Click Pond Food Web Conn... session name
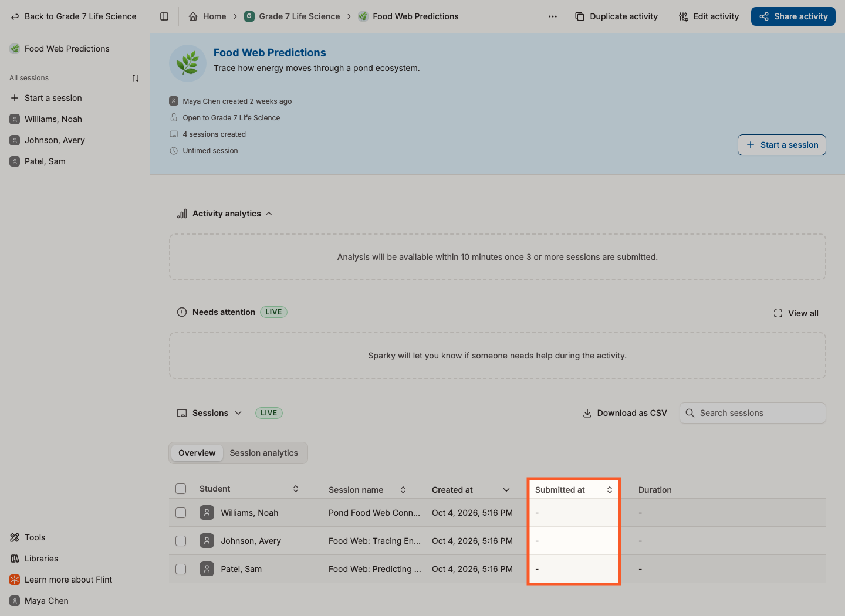 point(374,513)
